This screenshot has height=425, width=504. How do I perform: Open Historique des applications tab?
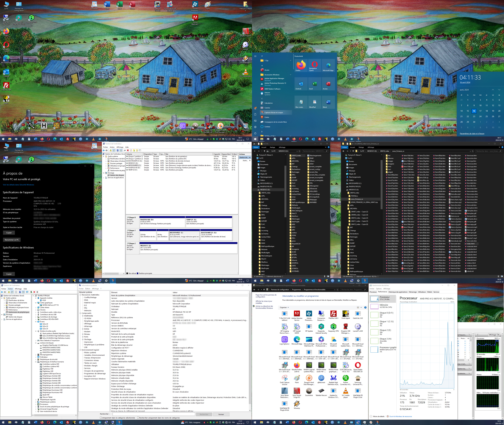point(398,292)
